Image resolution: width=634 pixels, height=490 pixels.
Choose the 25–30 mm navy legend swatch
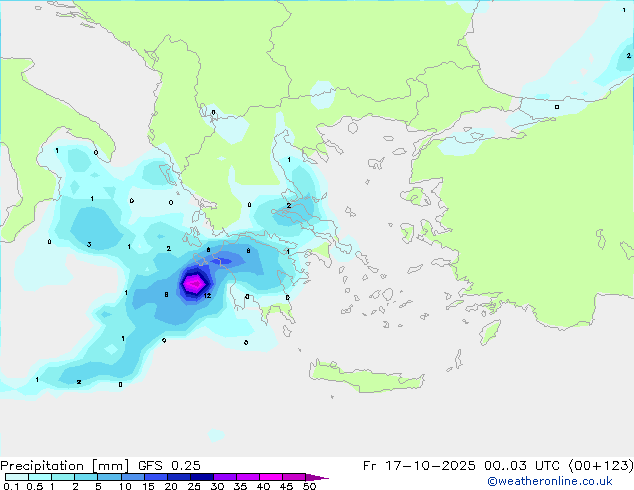coord(201,477)
